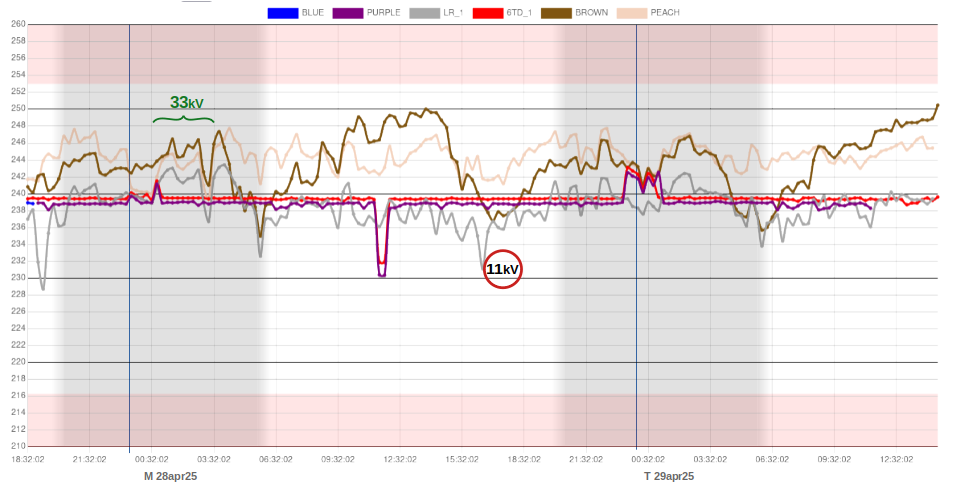Click the BROWN legend label
This screenshot has width=958, height=494.
click(x=592, y=13)
